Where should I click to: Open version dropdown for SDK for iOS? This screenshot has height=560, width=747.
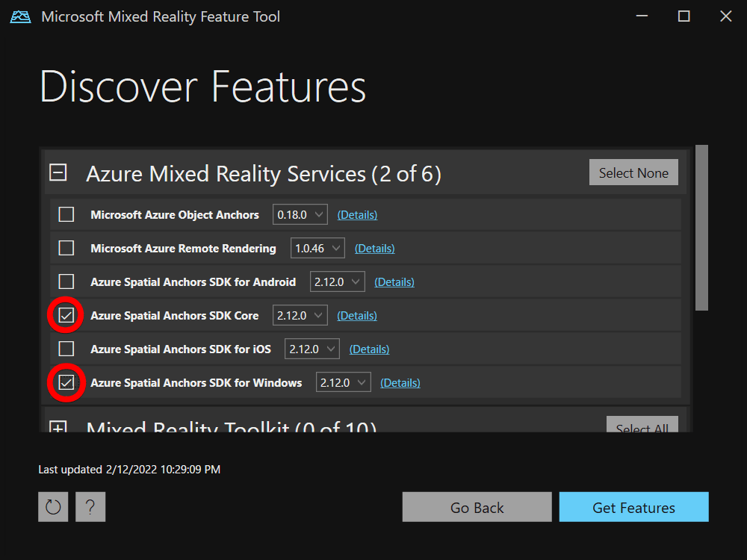[312, 349]
